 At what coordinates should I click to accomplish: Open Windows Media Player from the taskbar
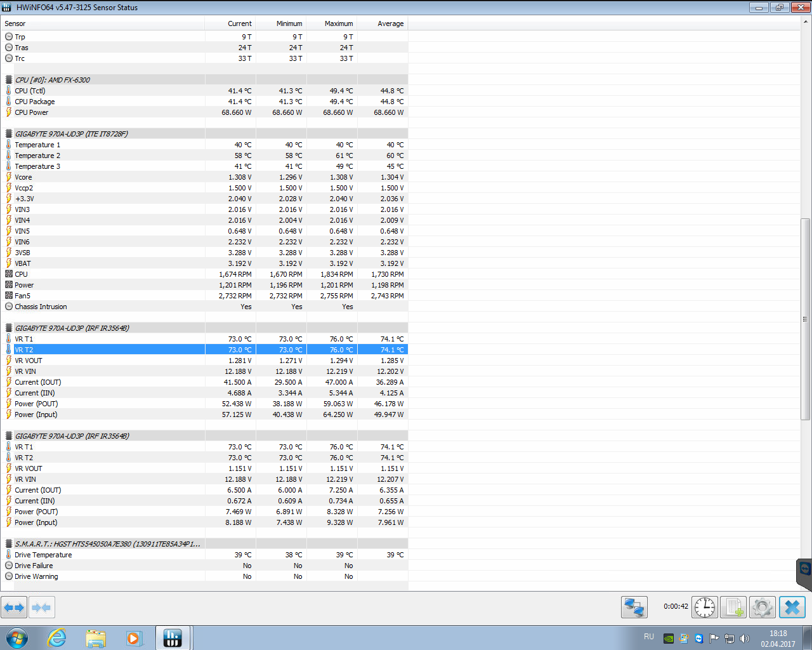134,638
